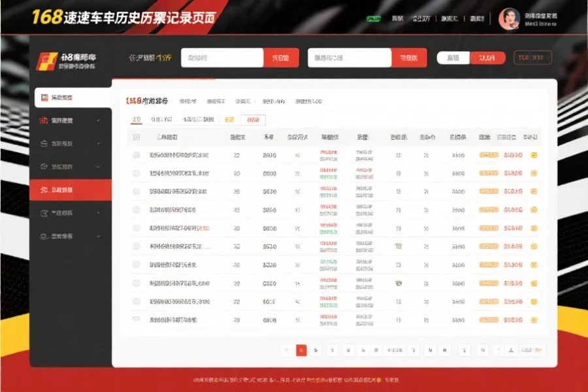The width and height of the screenshot is (588, 392).
Task: Click the yellow round icon ending the third table row
Action: point(534,191)
